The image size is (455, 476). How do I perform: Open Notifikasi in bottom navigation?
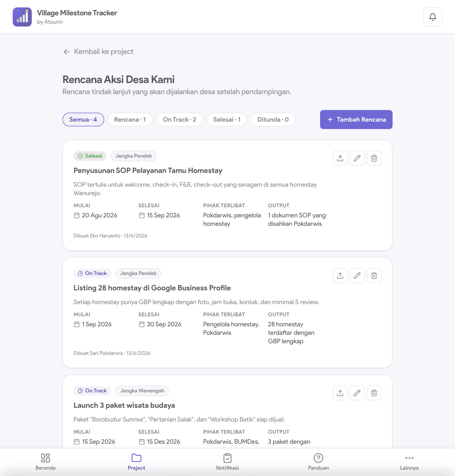[228, 462]
